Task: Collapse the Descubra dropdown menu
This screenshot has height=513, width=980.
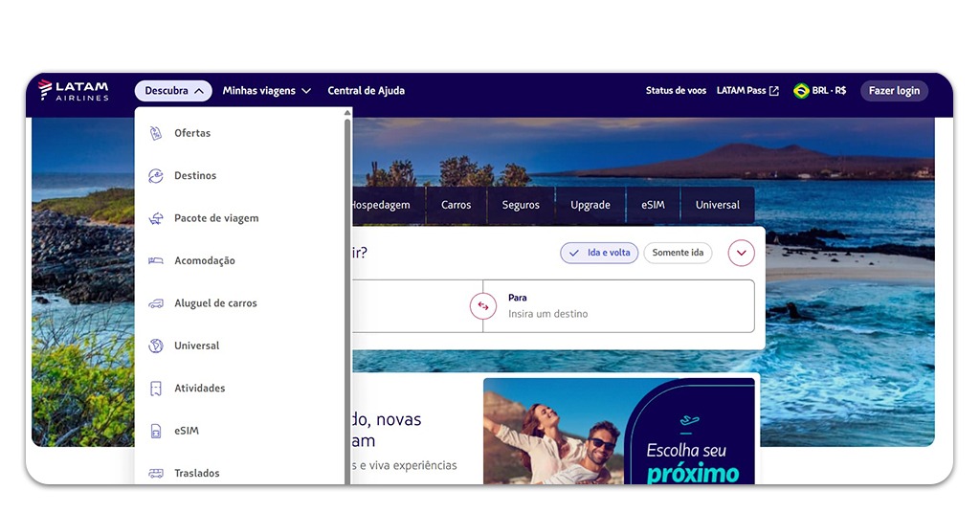Action: [x=173, y=91]
